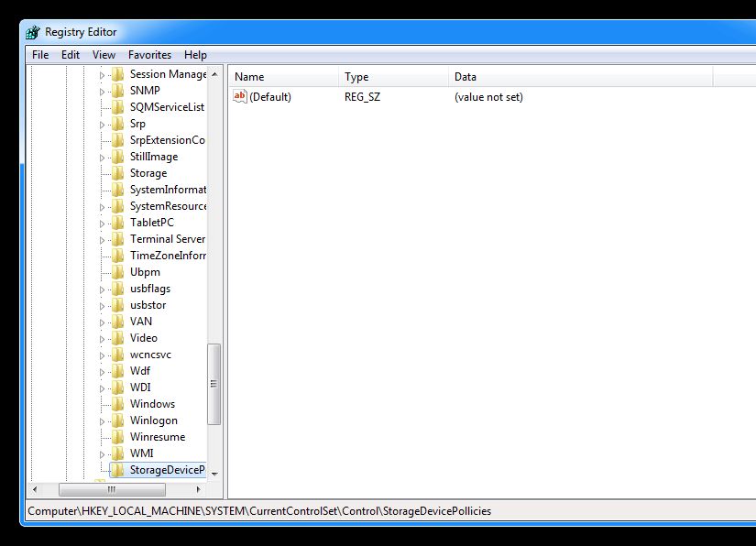Screen dimensions: 756x546
Task: Open the Edit menu
Action: point(71,55)
